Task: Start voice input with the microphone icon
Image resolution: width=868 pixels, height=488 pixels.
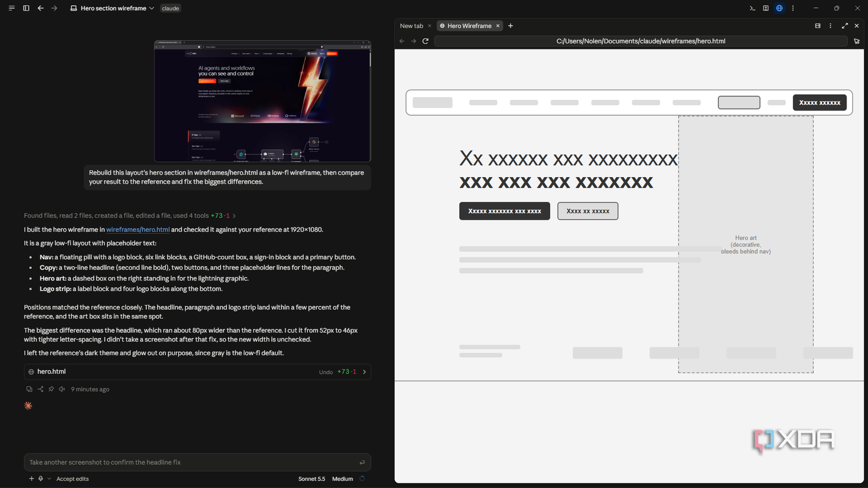Action: [41, 479]
